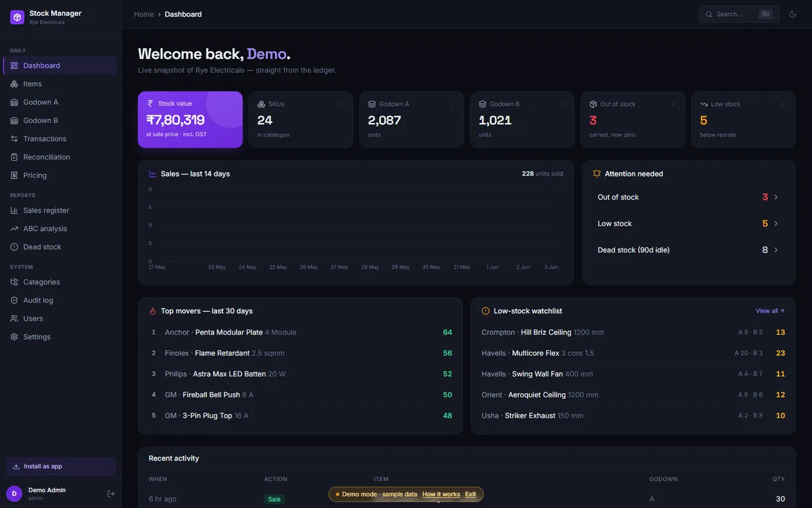This screenshot has width=812, height=508.
Task: Open Sales register report
Action: (x=60, y=210)
